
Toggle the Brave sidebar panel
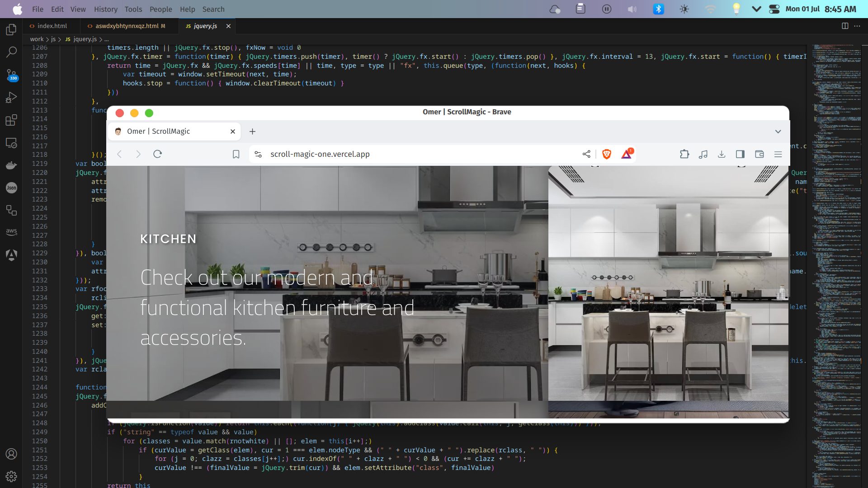coord(740,154)
